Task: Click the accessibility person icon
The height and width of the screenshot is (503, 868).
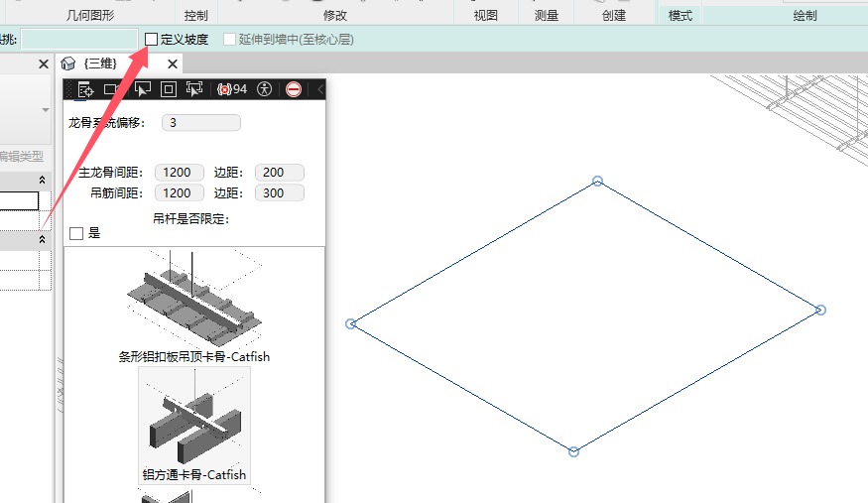Action: (x=264, y=89)
